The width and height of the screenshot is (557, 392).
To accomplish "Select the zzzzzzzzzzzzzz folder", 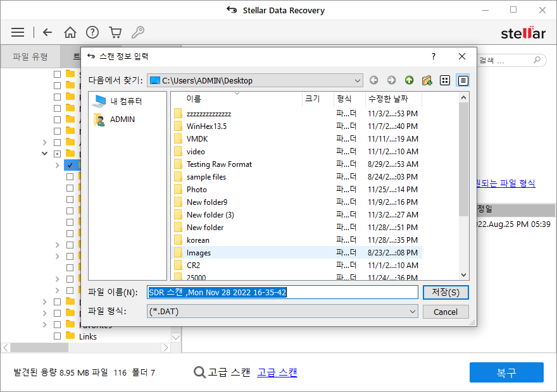I will point(208,114).
